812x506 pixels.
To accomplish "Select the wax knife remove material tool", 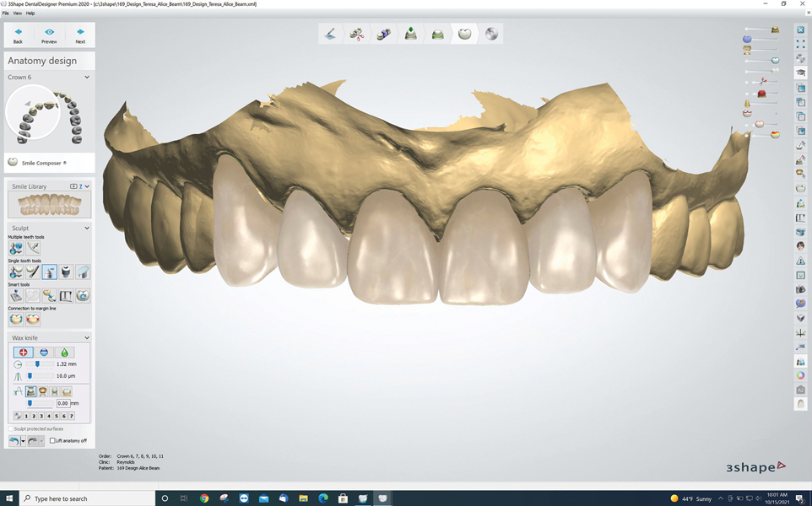I will point(44,353).
